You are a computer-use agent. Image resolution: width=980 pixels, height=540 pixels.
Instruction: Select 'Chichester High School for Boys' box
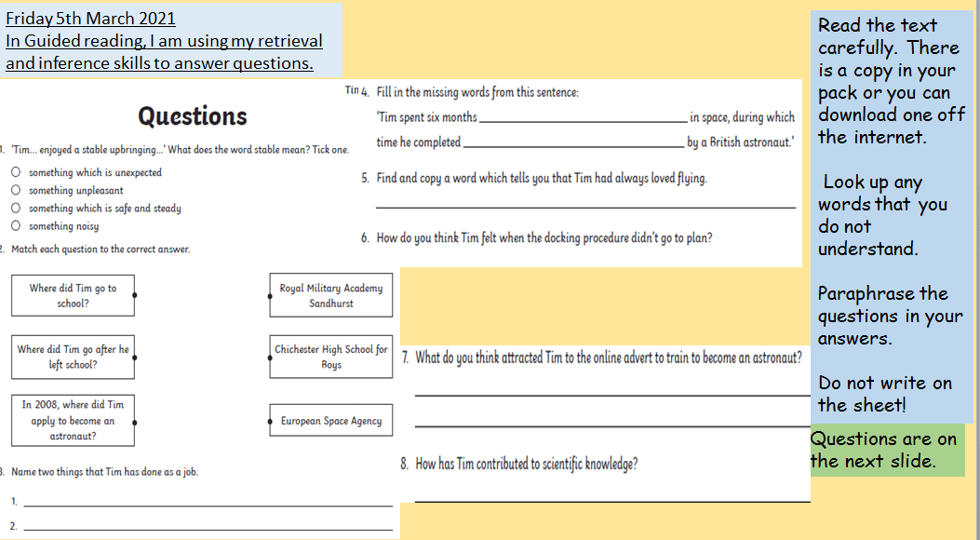(331, 357)
